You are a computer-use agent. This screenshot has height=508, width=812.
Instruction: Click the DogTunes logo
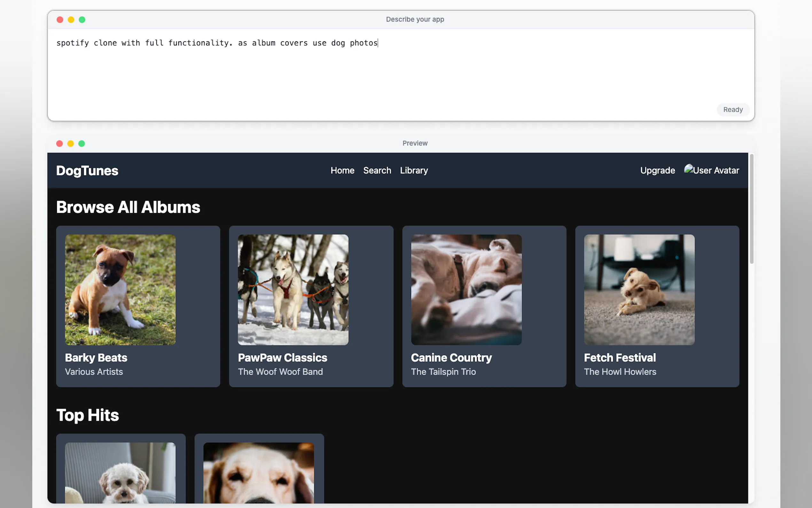(x=87, y=171)
